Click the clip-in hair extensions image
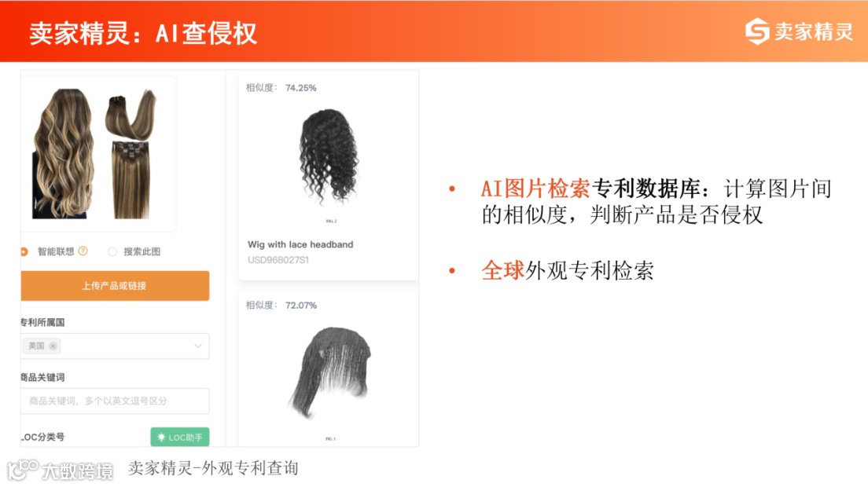Screen dimensions: 868x487 coord(131,154)
